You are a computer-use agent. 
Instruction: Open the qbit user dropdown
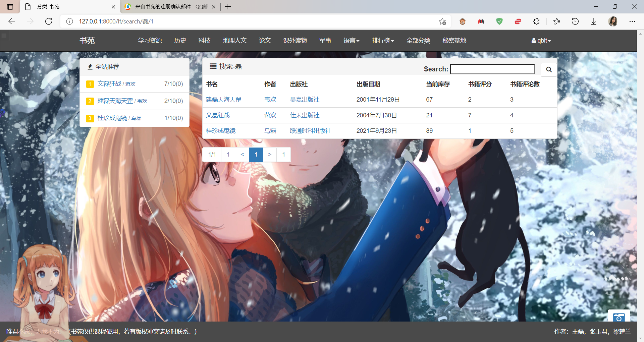click(541, 41)
